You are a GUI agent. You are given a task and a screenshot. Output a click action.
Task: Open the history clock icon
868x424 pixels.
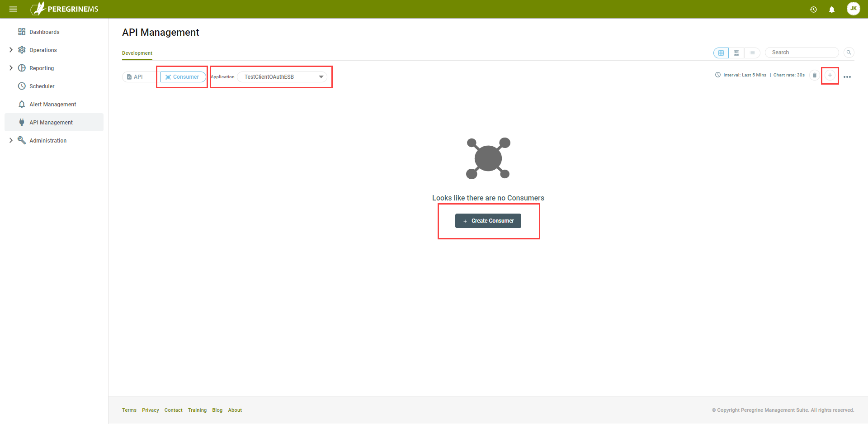[x=813, y=9]
